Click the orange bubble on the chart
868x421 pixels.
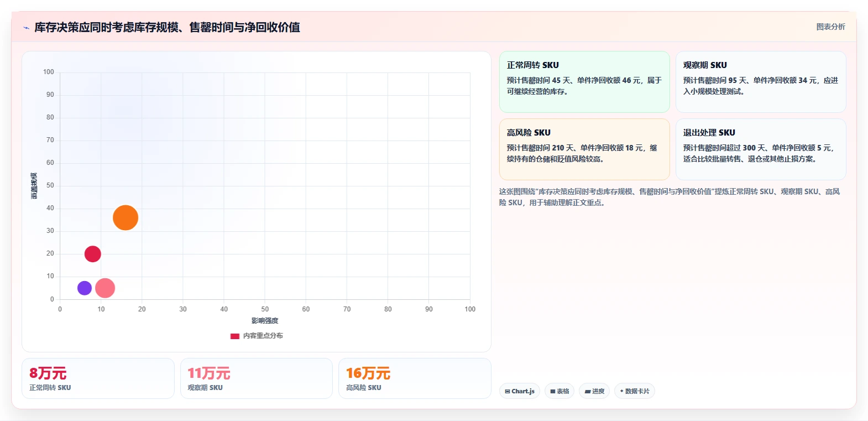click(126, 217)
